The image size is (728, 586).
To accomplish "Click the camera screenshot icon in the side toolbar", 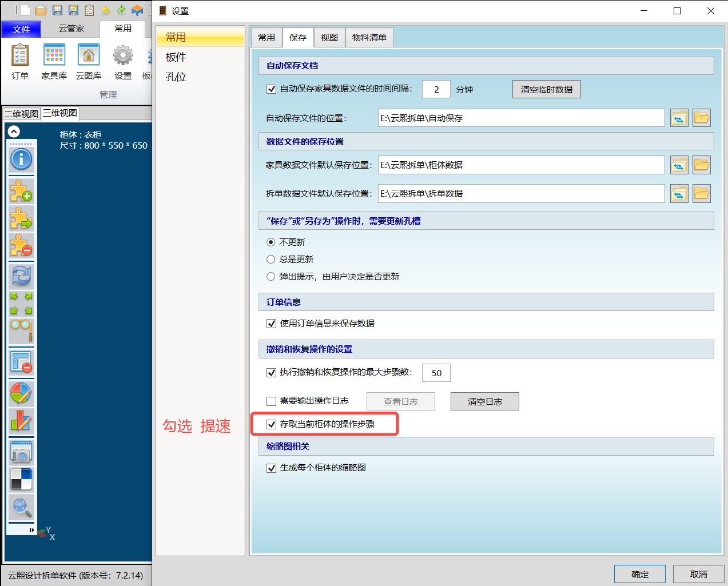I will [x=21, y=453].
